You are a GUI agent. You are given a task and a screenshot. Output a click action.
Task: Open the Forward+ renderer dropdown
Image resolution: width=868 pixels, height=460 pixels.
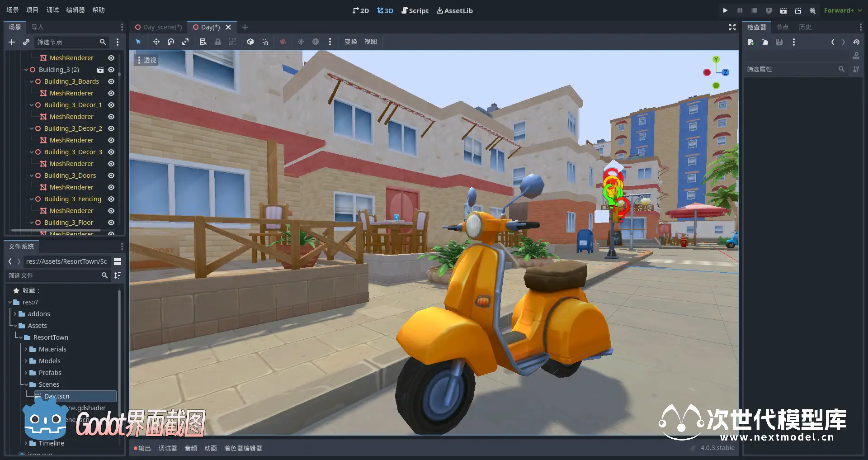pyautogui.click(x=842, y=10)
